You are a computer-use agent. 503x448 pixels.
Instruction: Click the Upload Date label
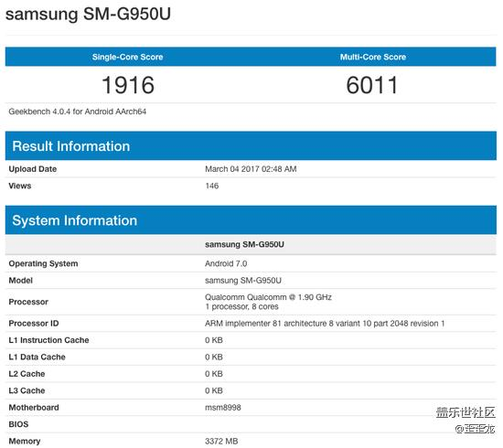coord(33,169)
